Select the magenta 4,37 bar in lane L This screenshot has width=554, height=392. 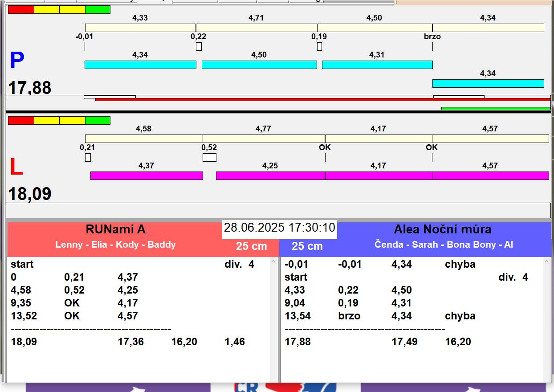coord(147,176)
